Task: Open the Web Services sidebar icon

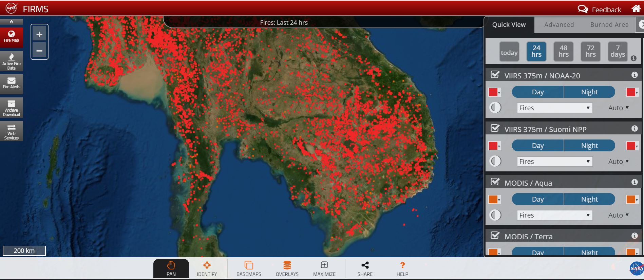Action: pyautogui.click(x=12, y=131)
